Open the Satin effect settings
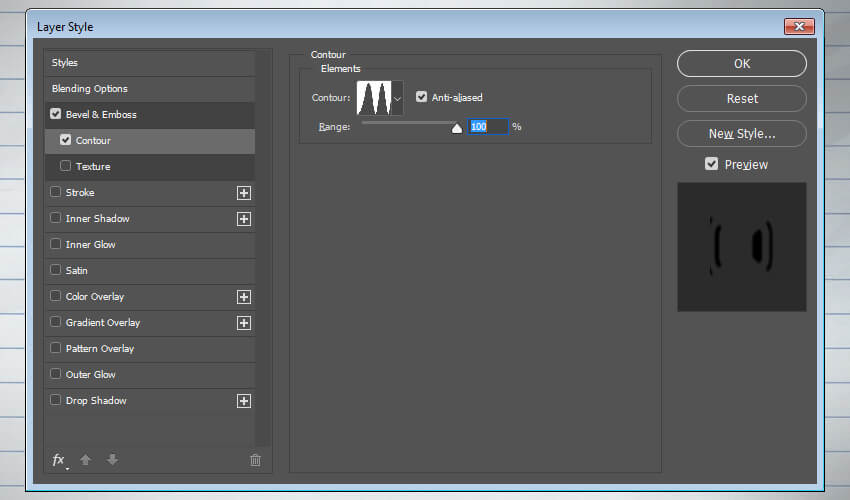 coord(76,271)
